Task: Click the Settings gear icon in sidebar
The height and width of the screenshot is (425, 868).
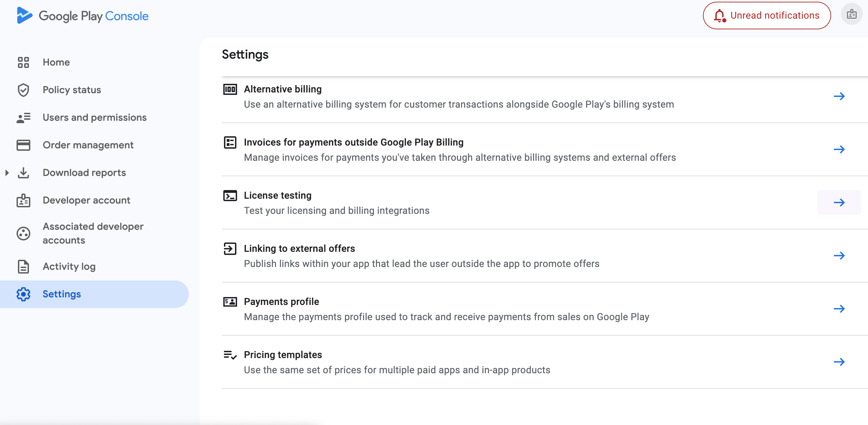Action: [x=23, y=294]
